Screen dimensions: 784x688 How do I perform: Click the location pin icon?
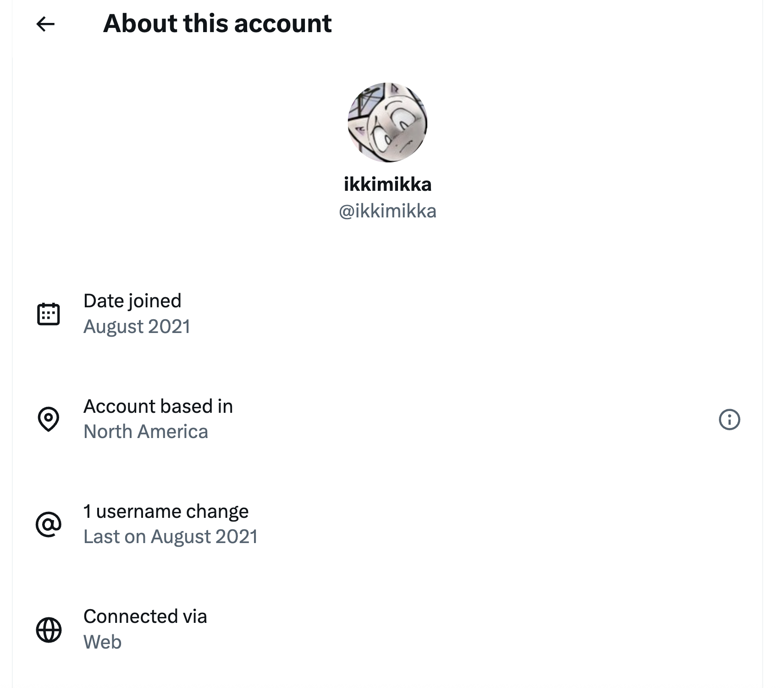click(x=49, y=419)
